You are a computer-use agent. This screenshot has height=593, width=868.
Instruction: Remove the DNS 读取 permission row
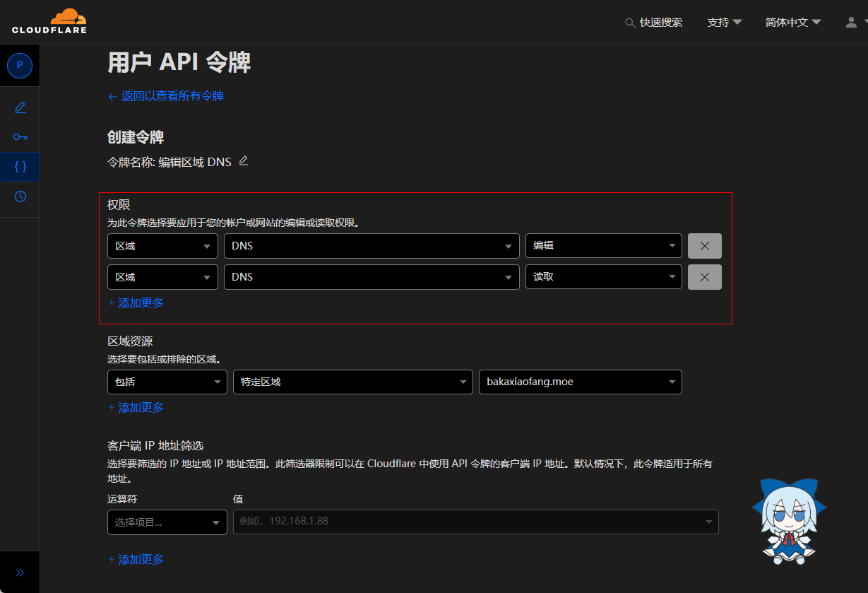coord(704,277)
